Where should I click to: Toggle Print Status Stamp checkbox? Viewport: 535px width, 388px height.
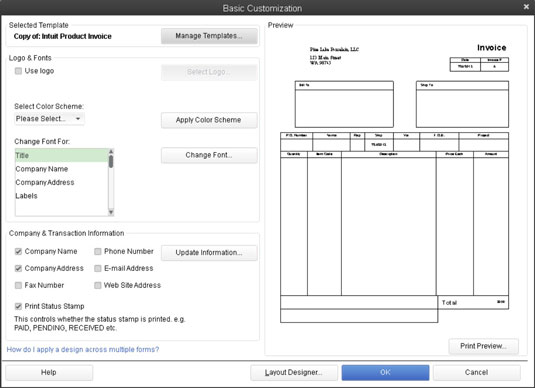(18, 306)
